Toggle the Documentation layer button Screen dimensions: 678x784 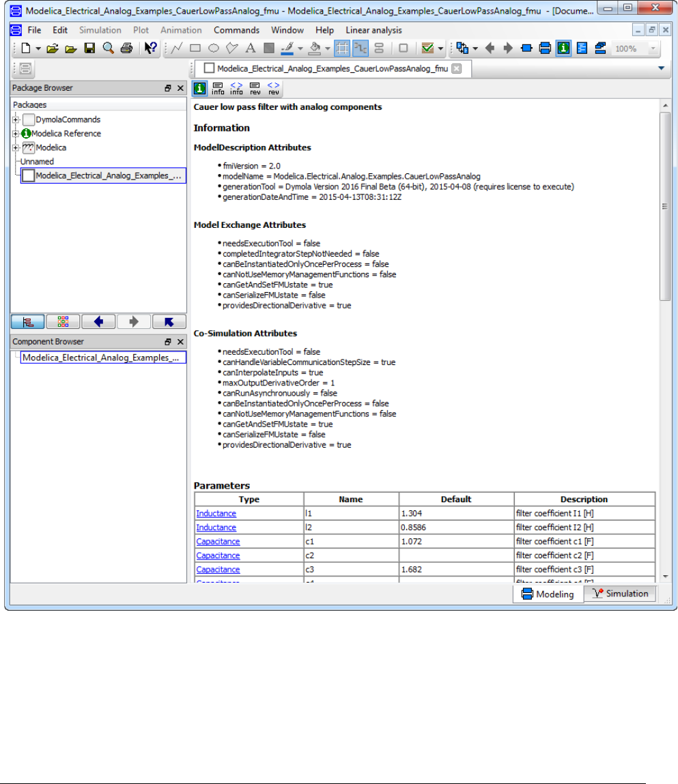(x=563, y=48)
